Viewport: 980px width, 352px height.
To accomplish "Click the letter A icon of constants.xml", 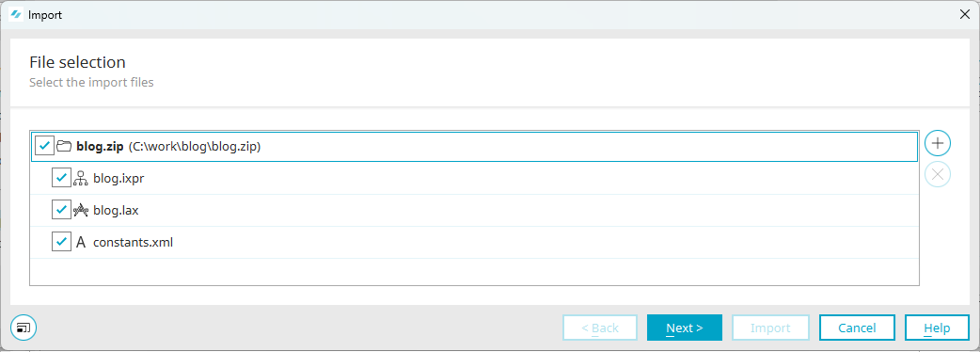I will [81, 243].
